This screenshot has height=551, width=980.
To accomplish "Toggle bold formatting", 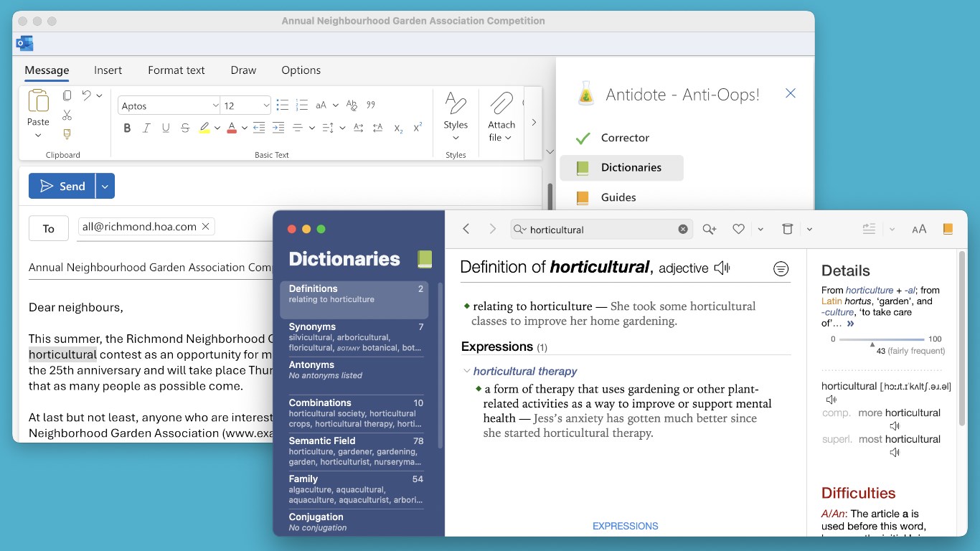I will point(127,128).
